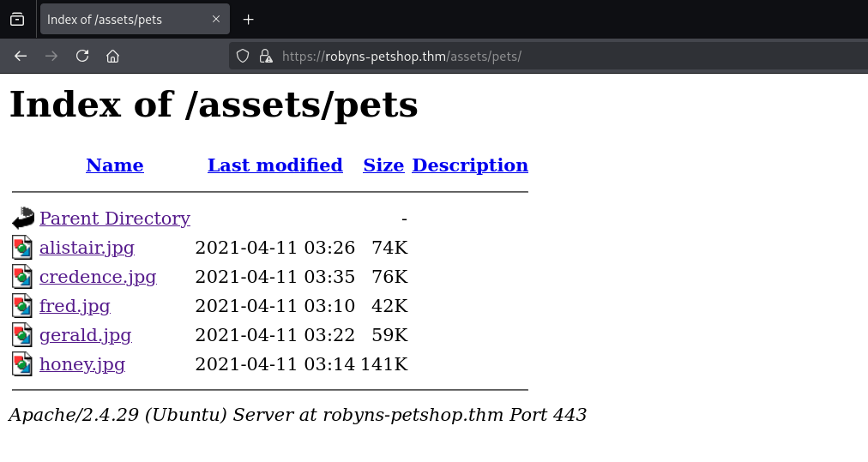
Task: Sort the listing by Size column
Action: [x=383, y=165]
